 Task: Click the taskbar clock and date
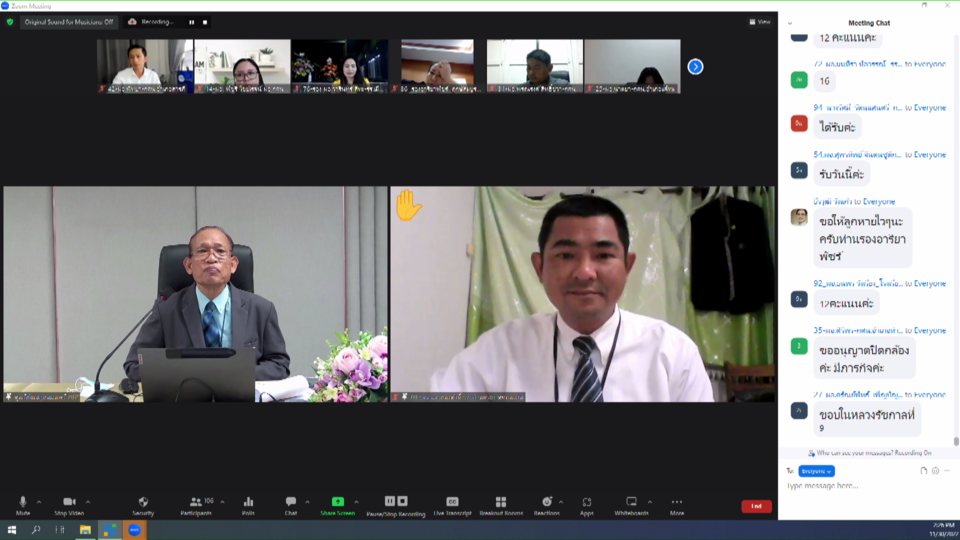point(943,530)
